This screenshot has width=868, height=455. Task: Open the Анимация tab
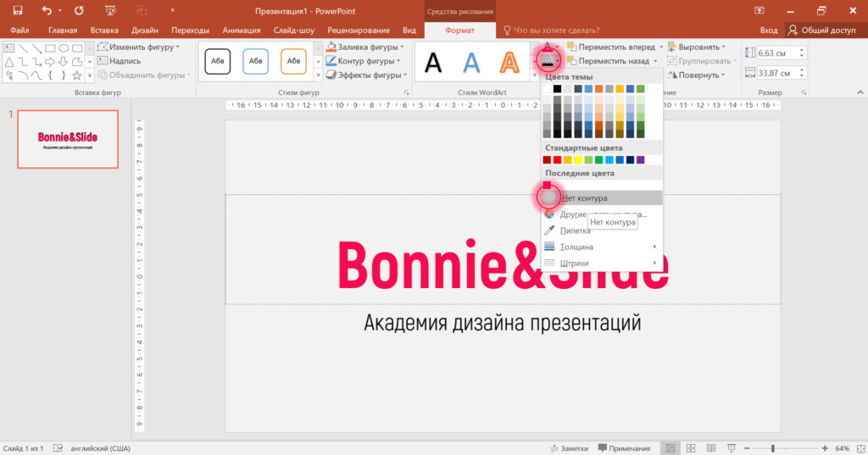click(242, 30)
